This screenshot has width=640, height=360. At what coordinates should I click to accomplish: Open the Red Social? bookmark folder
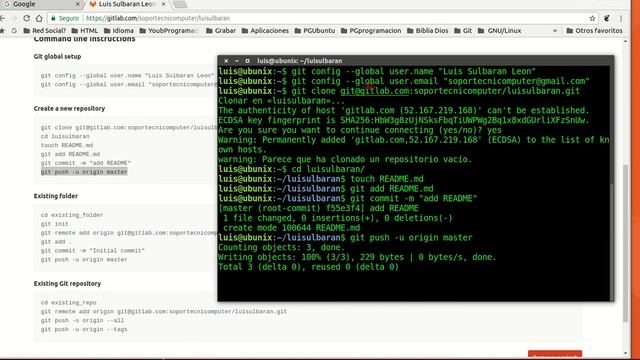(x=44, y=31)
